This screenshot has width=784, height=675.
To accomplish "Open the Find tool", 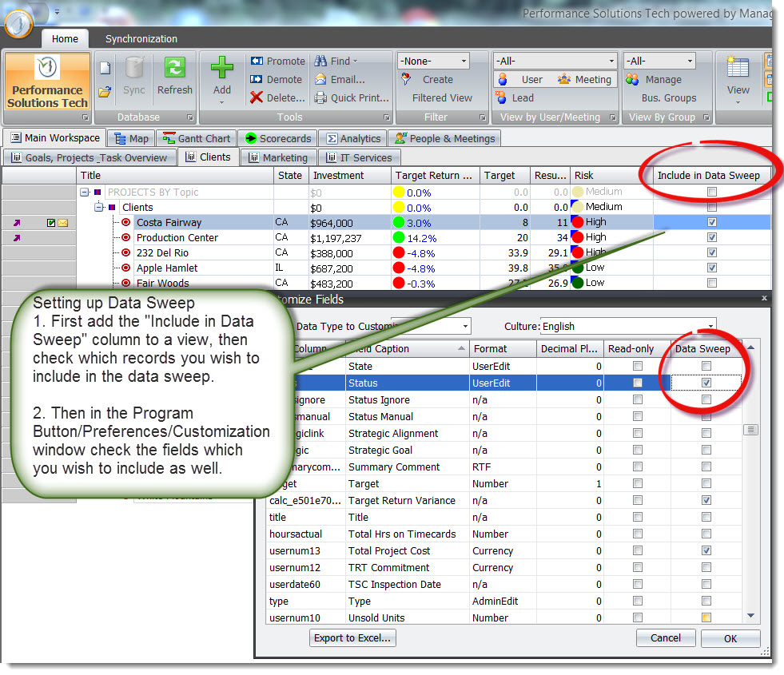I will tap(336, 61).
